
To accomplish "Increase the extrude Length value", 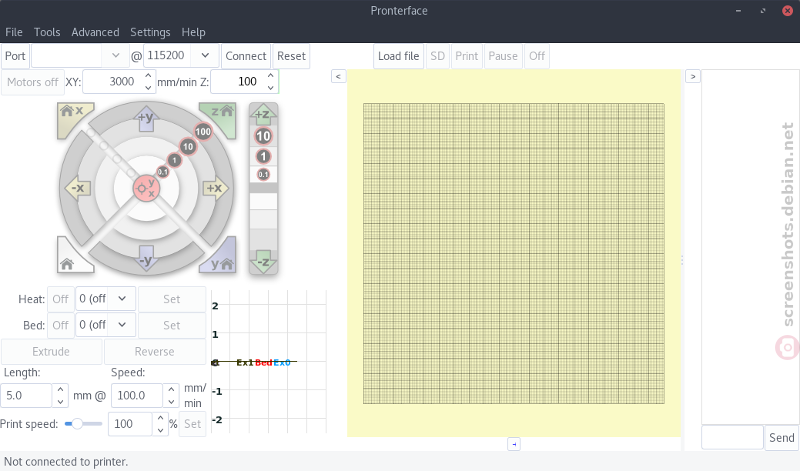I will [x=60, y=390].
